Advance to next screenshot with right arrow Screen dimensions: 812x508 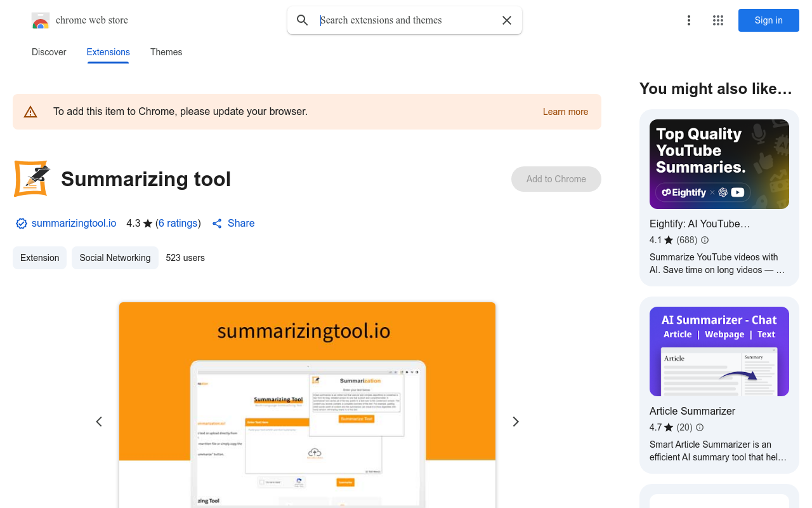516,422
